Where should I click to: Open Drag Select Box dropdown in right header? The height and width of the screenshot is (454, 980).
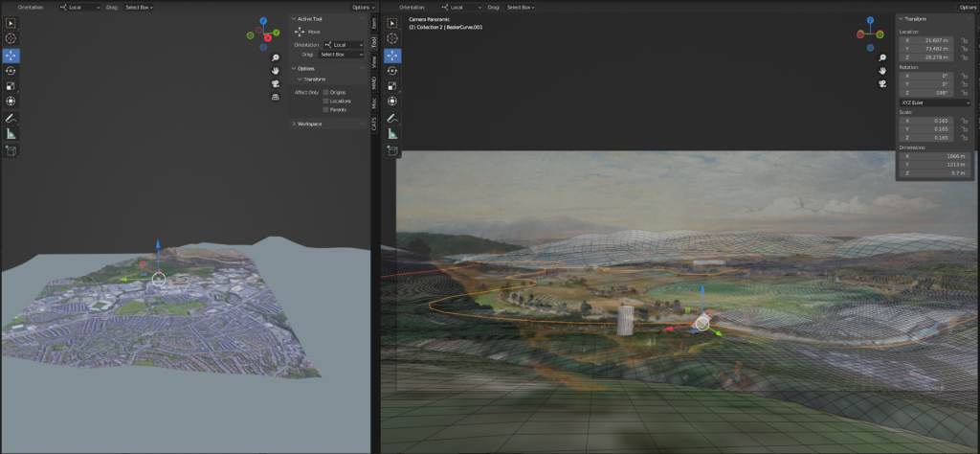tap(519, 7)
